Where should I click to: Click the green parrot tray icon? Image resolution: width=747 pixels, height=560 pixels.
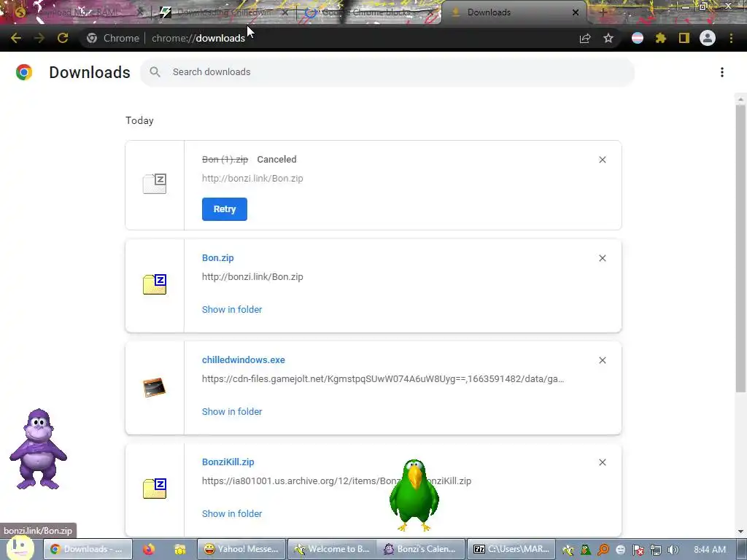coord(586,550)
